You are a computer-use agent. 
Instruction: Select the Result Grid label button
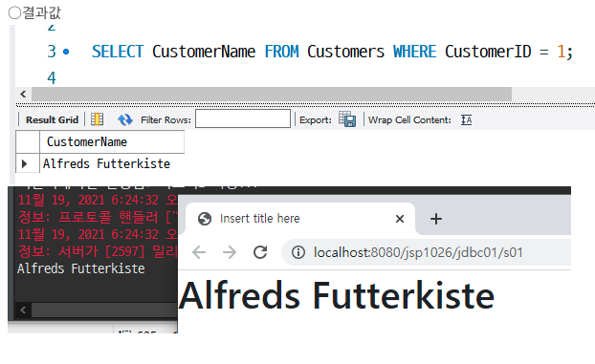(52, 119)
